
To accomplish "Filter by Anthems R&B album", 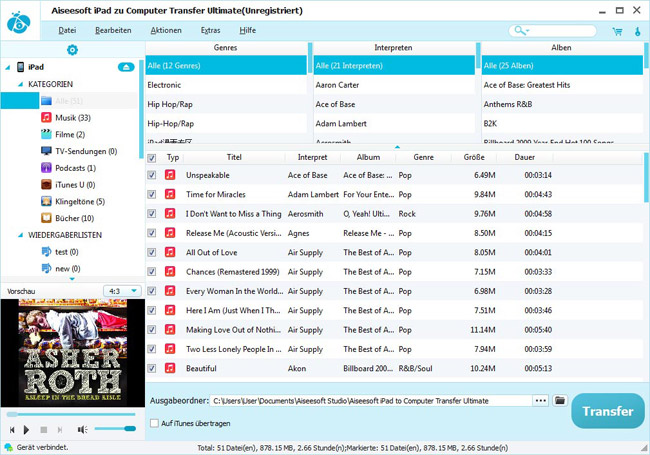I will pyautogui.click(x=562, y=104).
